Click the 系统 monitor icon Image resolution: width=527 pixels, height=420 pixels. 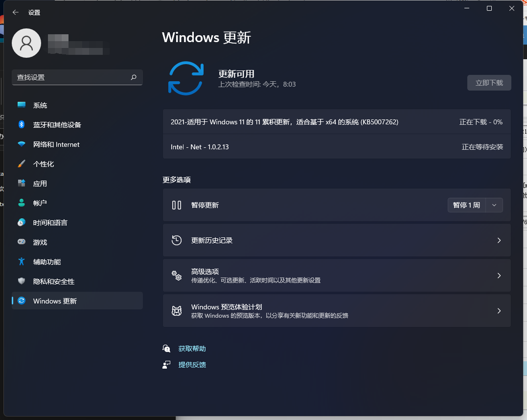click(x=22, y=105)
